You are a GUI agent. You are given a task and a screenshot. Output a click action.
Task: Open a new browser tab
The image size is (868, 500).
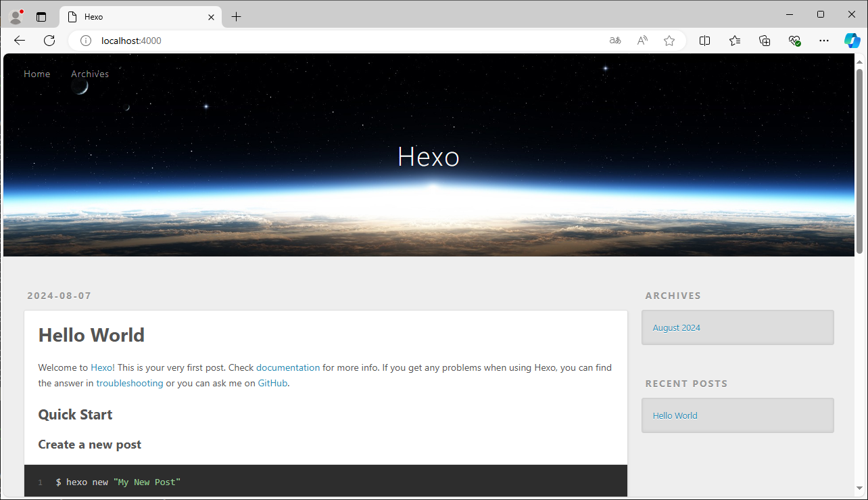236,17
